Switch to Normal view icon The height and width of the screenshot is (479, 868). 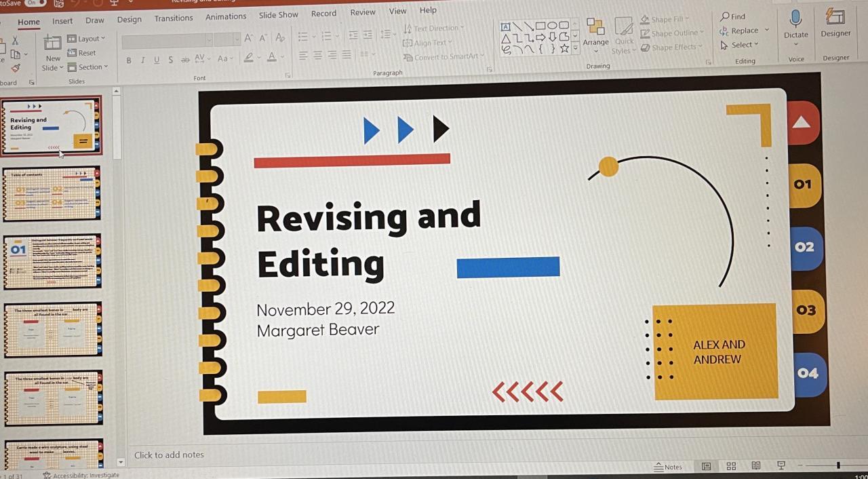click(706, 466)
